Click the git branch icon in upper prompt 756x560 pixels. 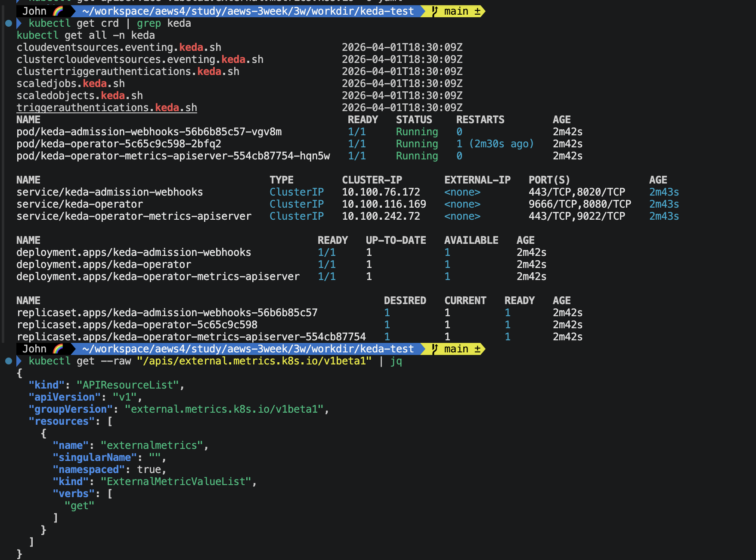point(435,11)
